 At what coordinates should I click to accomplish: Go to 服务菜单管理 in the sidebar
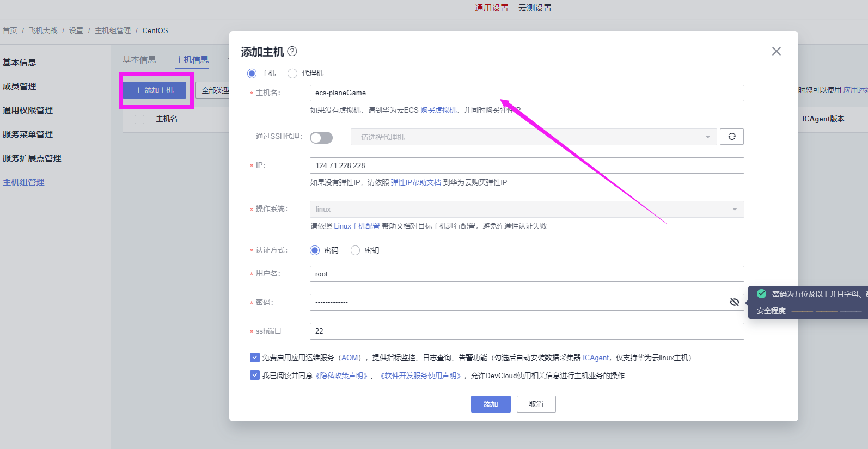tap(28, 134)
